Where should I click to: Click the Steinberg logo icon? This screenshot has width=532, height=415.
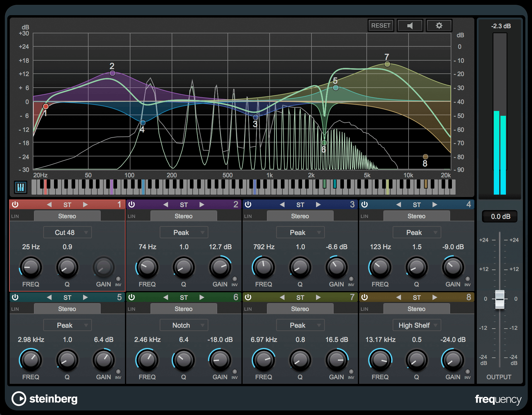19,399
